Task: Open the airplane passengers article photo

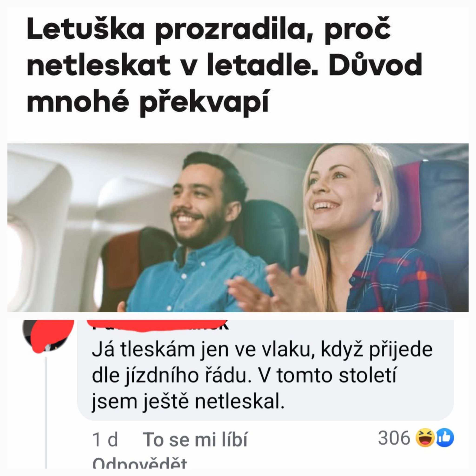Action: pos(238,228)
